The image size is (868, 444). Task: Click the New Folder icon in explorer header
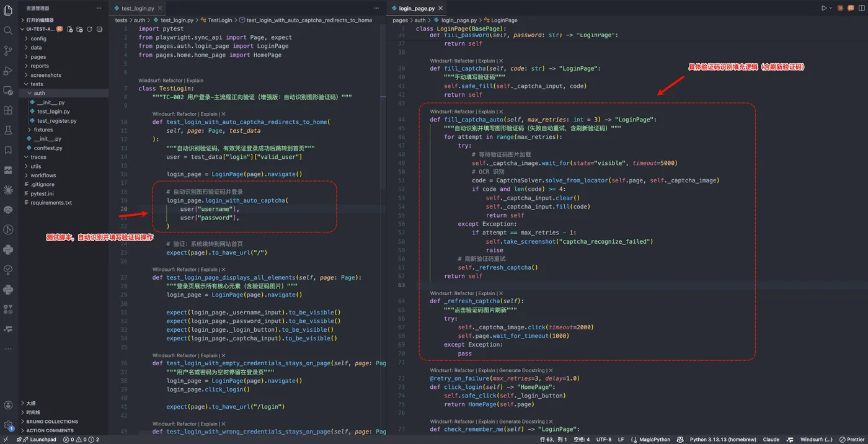tap(80, 29)
